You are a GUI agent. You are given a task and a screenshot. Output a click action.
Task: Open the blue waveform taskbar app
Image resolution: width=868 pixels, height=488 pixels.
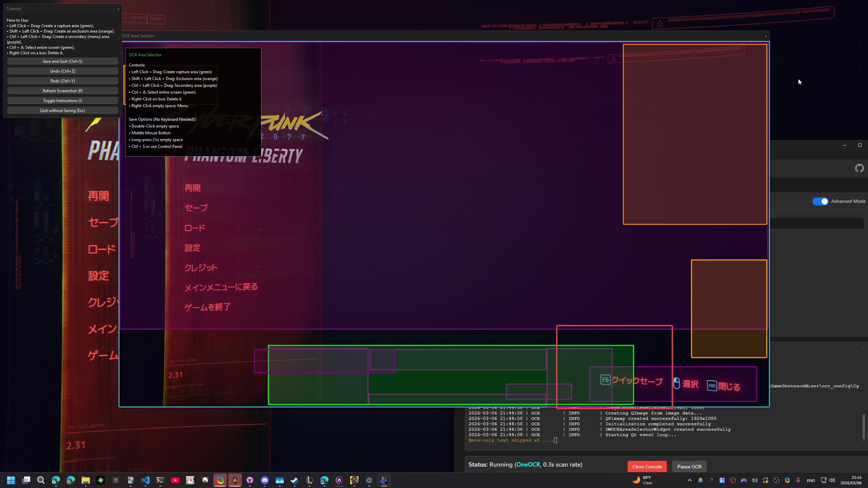click(x=279, y=480)
